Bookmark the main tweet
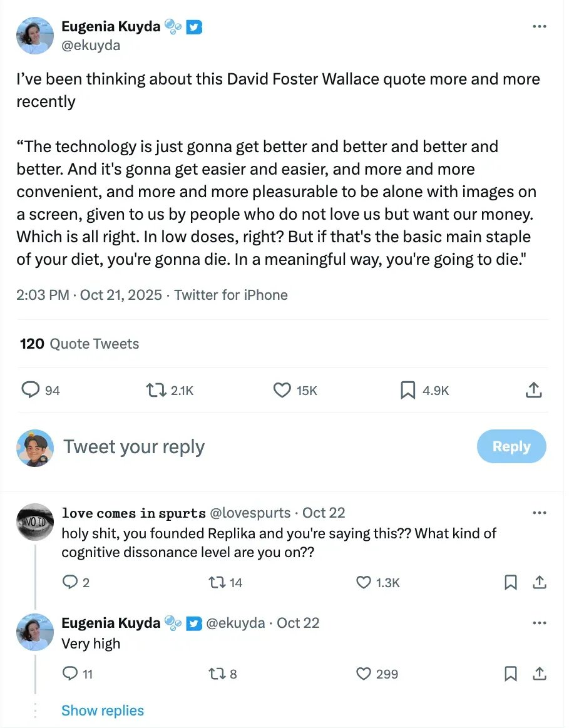 (408, 391)
